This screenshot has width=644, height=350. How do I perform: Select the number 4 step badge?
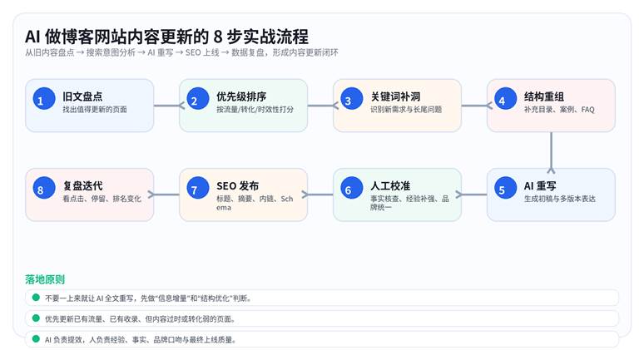503,101
